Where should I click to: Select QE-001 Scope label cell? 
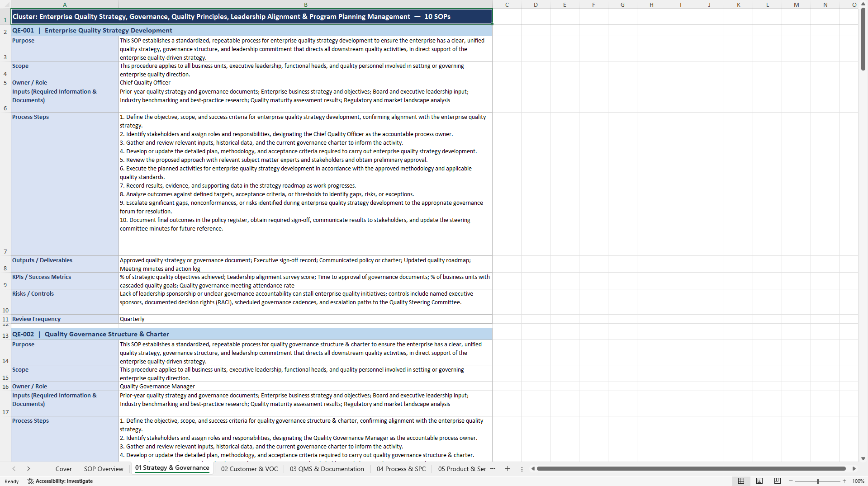tap(65, 70)
